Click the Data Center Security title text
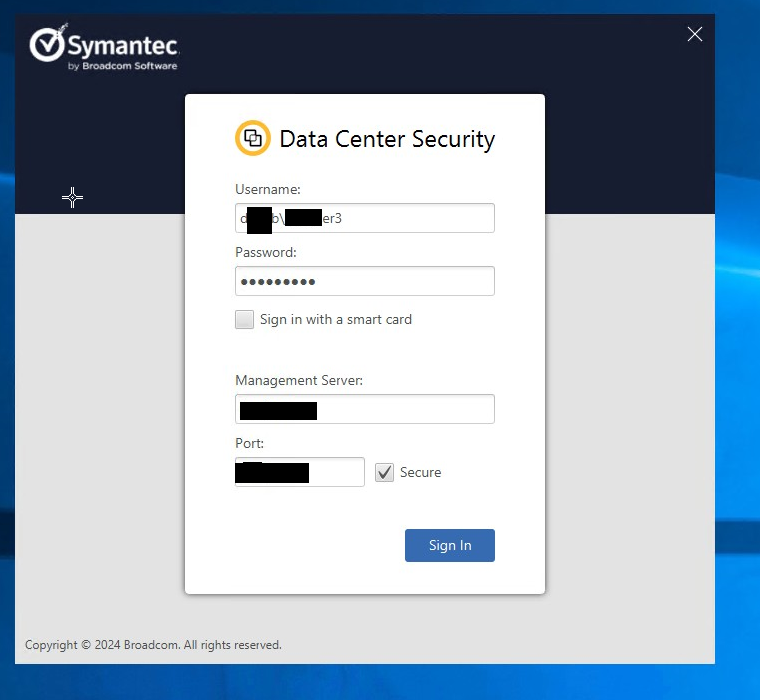The height and width of the screenshot is (700, 760). (387, 140)
